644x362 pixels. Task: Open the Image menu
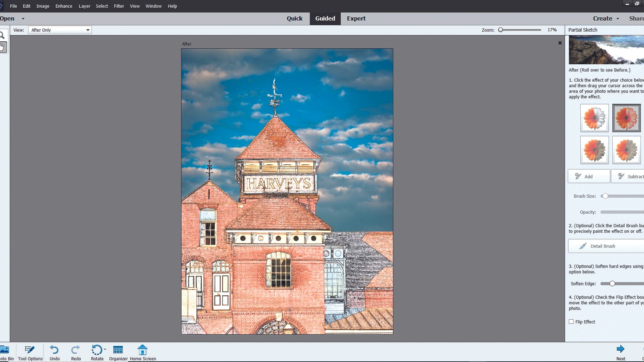tap(43, 6)
